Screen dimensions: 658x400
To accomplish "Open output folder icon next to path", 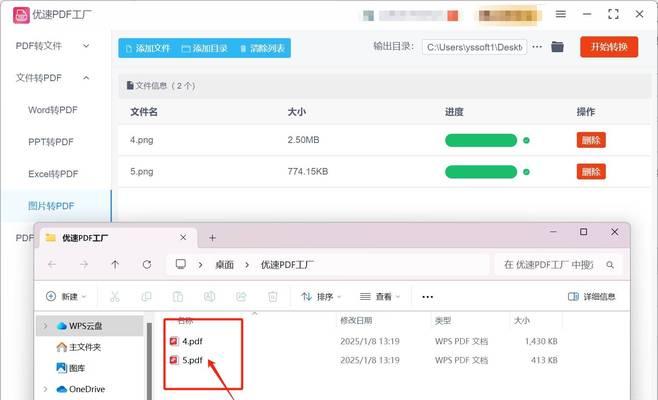I will click(557, 47).
